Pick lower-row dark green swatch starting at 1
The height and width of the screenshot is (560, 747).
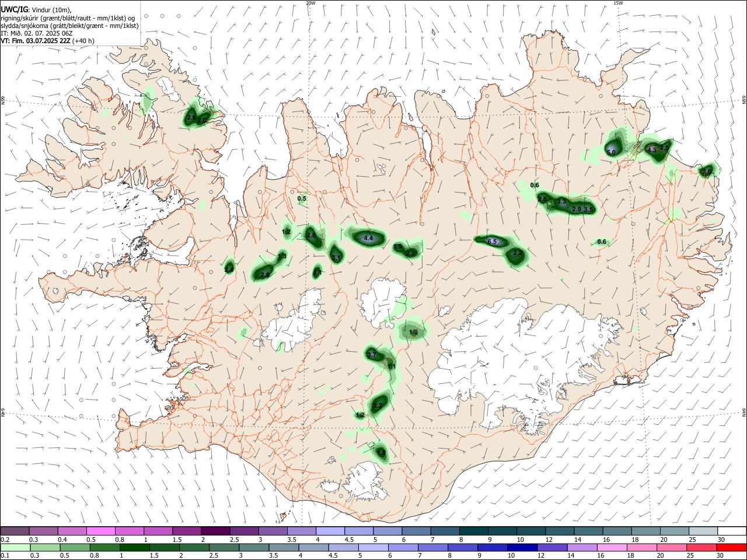134,547
